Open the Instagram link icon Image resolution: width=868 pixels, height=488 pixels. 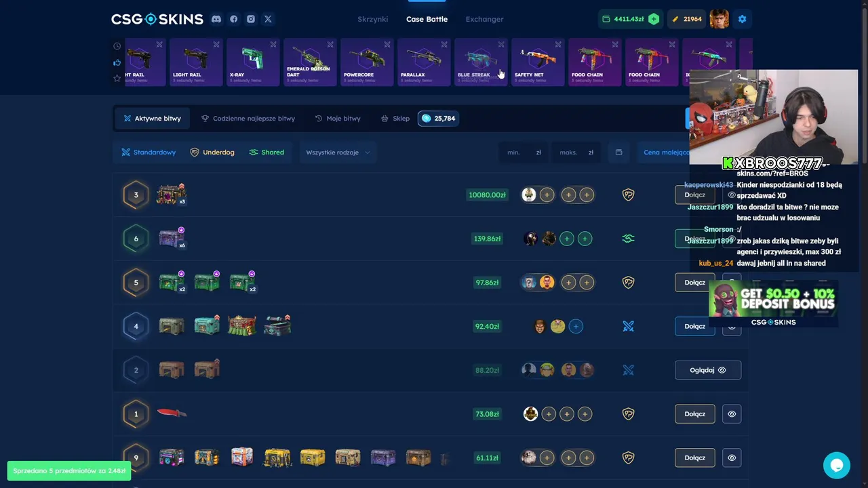click(x=251, y=19)
